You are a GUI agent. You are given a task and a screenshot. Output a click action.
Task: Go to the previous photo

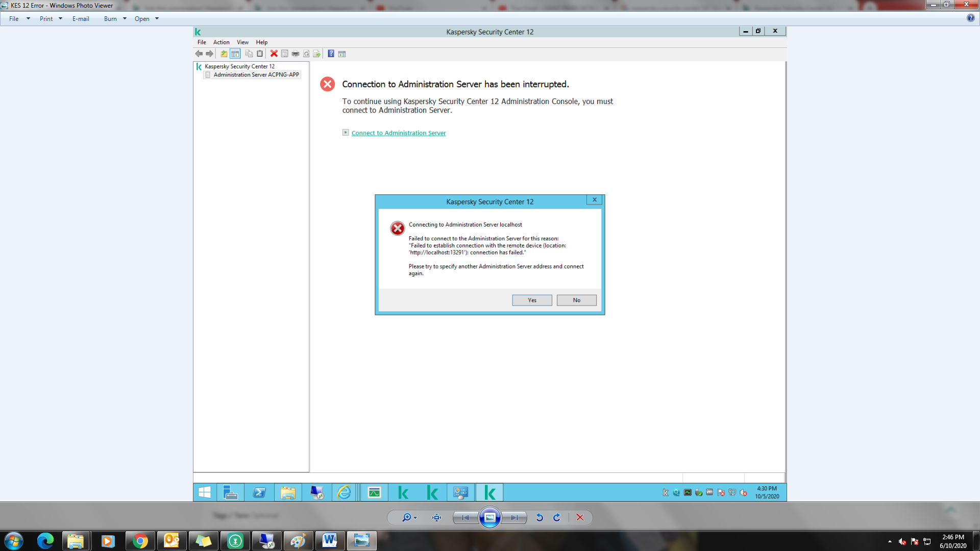pyautogui.click(x=465, y=517)
